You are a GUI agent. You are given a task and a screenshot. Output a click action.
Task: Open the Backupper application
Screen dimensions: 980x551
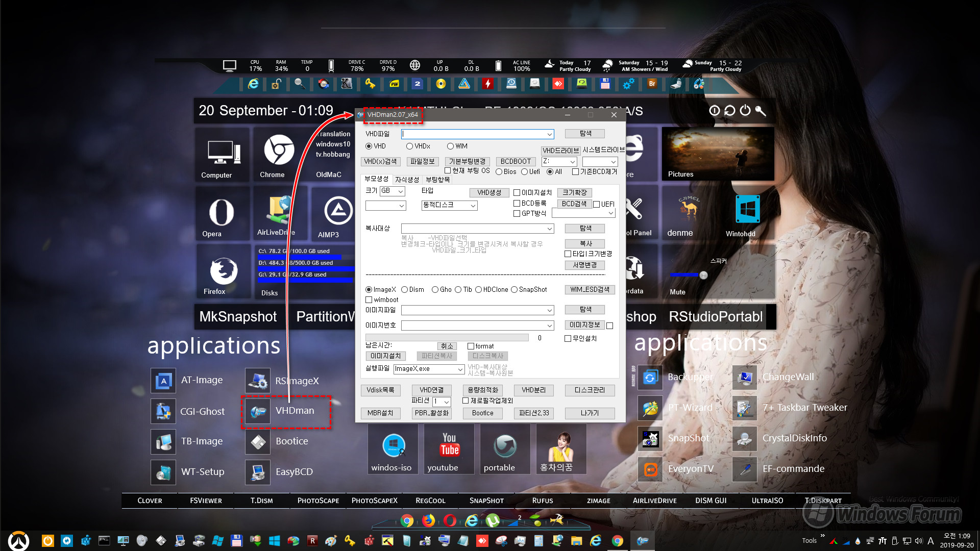coord(650,378)
